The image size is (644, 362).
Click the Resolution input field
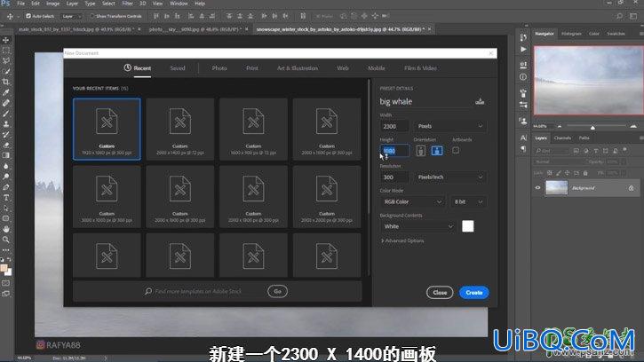pos(394,177)
